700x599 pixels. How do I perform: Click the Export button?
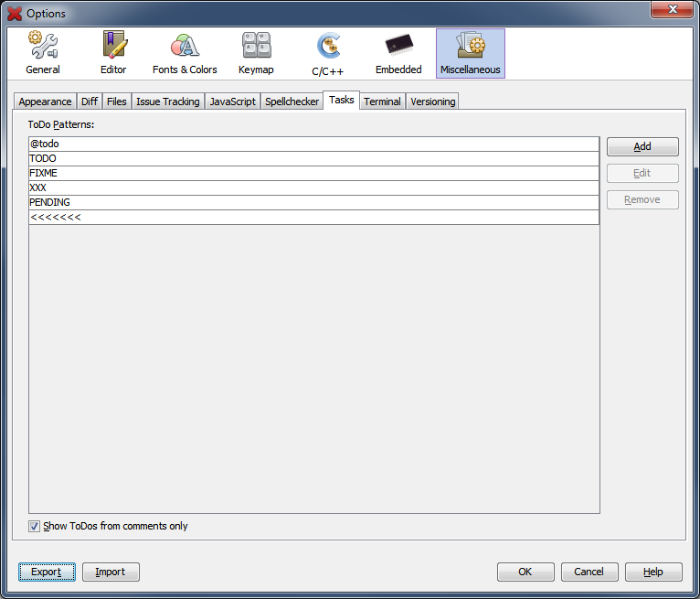(x=47, y=572)
